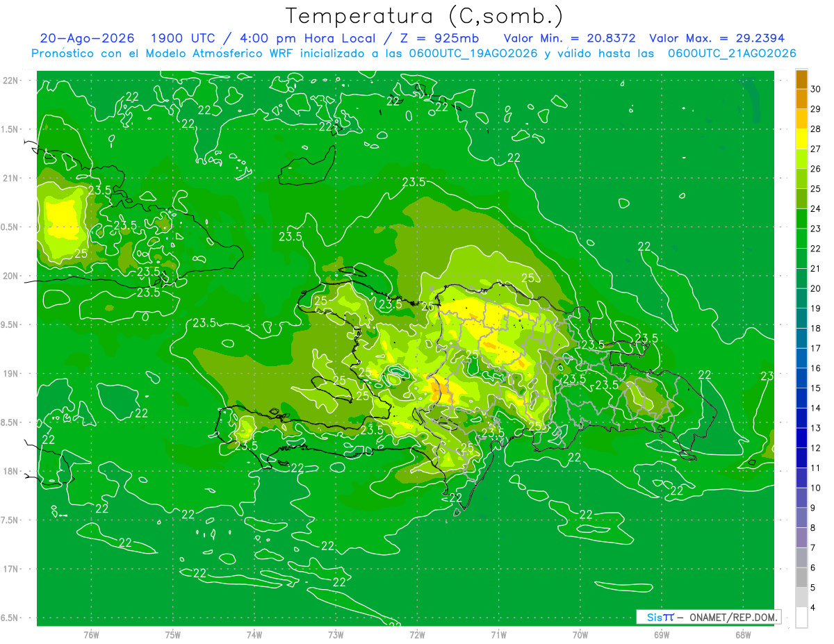Screen dimensions: 834x644
Task: Pick the orange swatch between 29 and 30
Action: click(x=801, y=99)
